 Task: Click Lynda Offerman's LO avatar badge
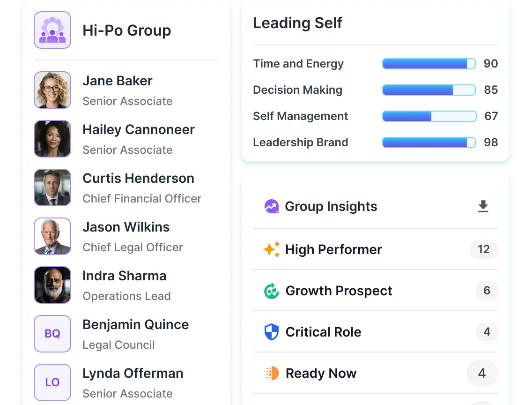52,382
